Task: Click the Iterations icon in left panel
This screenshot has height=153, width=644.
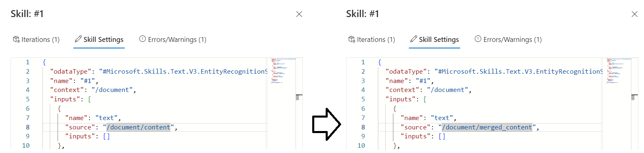Action: [16, 39]
